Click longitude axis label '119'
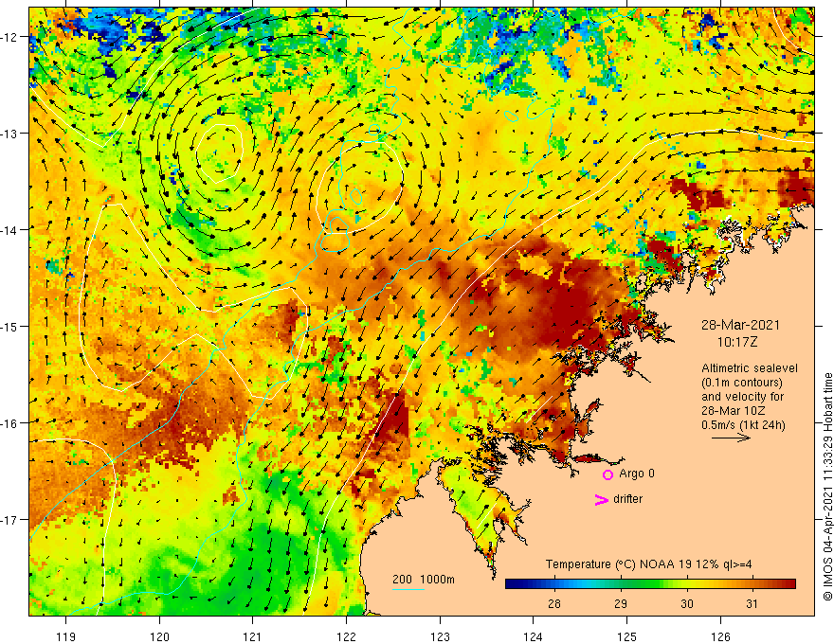Screen dimensions: 834x644 66,636
